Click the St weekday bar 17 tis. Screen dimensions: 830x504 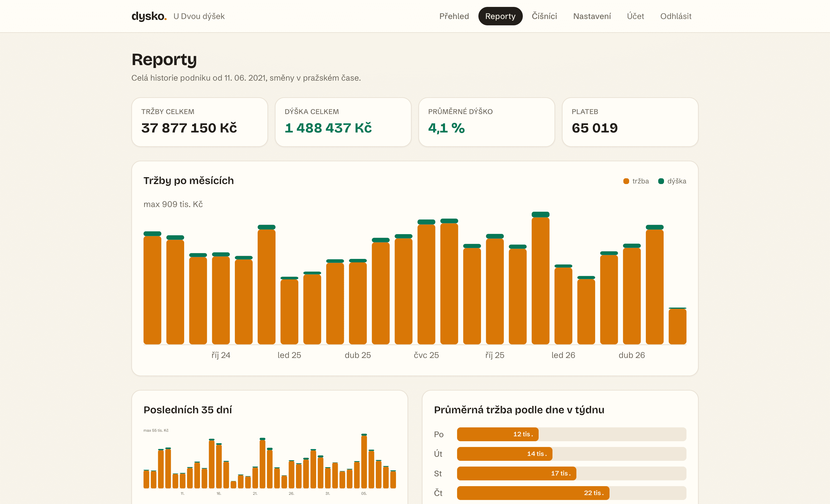click(x=516, y=473)
